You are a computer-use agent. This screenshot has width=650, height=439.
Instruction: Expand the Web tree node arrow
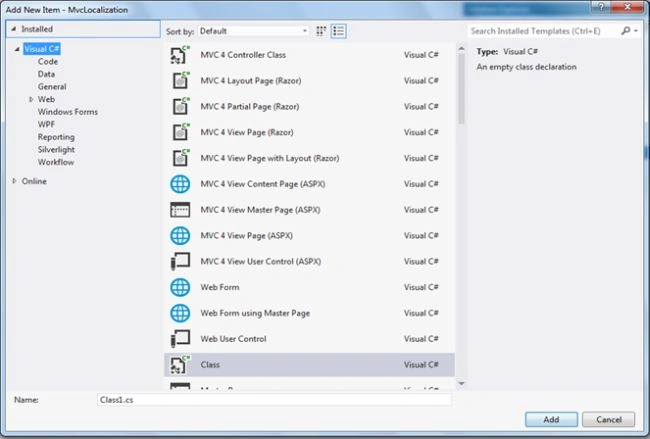tap(31, 99)
